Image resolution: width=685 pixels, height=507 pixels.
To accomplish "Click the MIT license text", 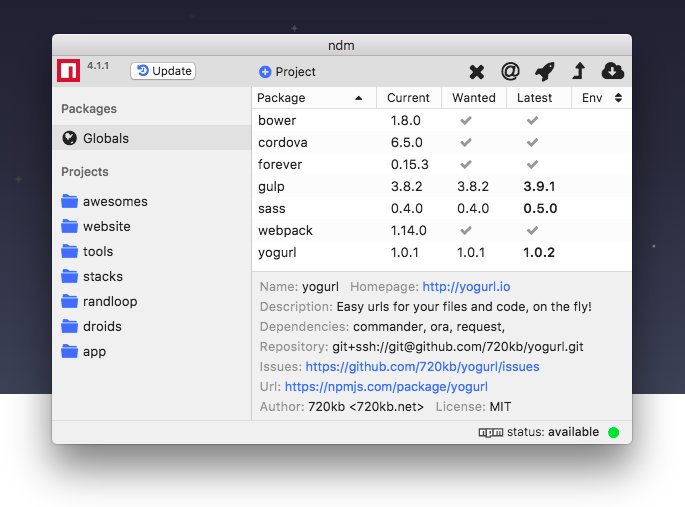I will [500, 407].
